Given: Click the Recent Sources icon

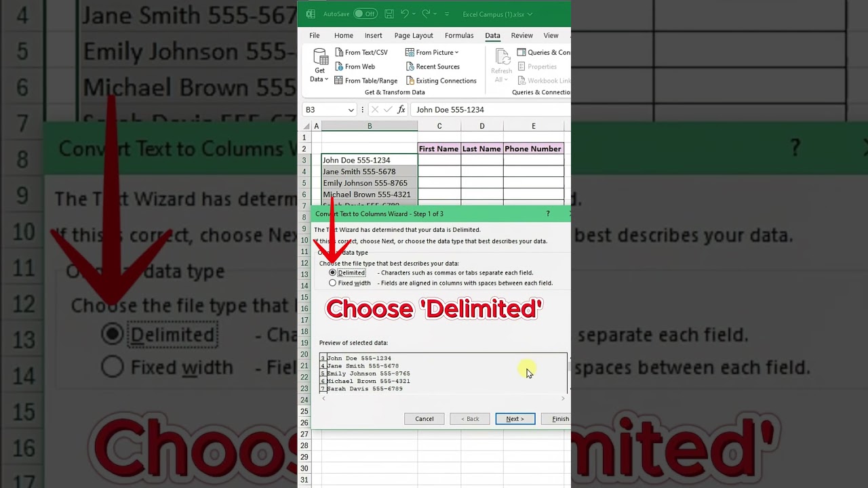Looking at the screenshot, I should 410,66.
